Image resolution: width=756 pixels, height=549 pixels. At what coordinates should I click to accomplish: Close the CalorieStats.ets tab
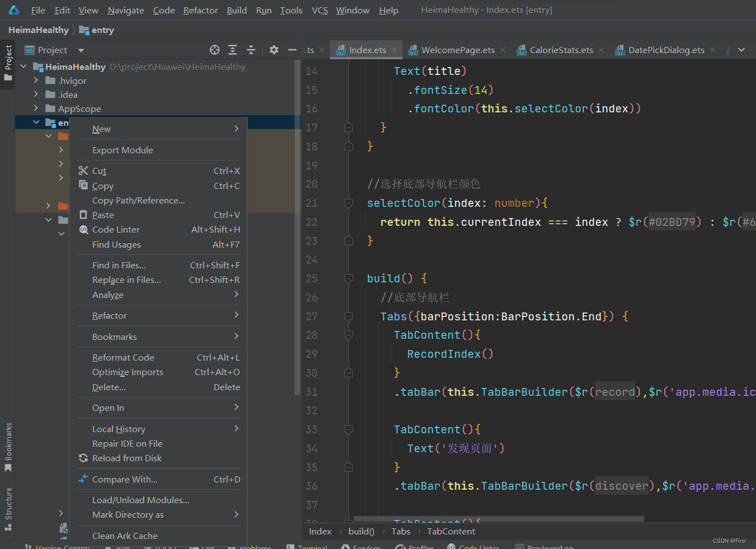click(x=601, y=50)
